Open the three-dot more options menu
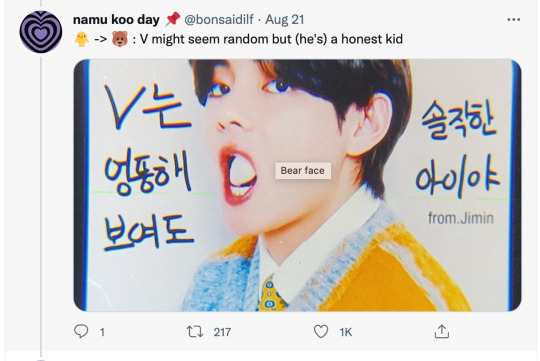 coord(513,20)
